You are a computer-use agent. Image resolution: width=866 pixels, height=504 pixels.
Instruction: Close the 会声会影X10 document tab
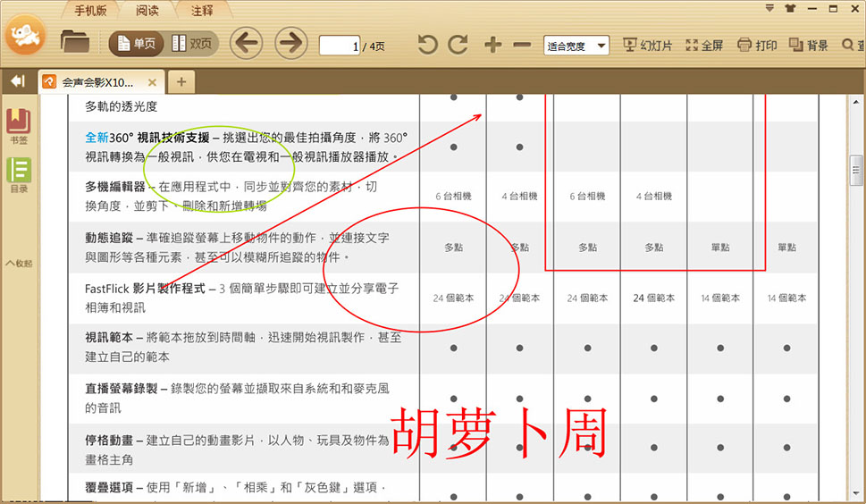(153, 83)
